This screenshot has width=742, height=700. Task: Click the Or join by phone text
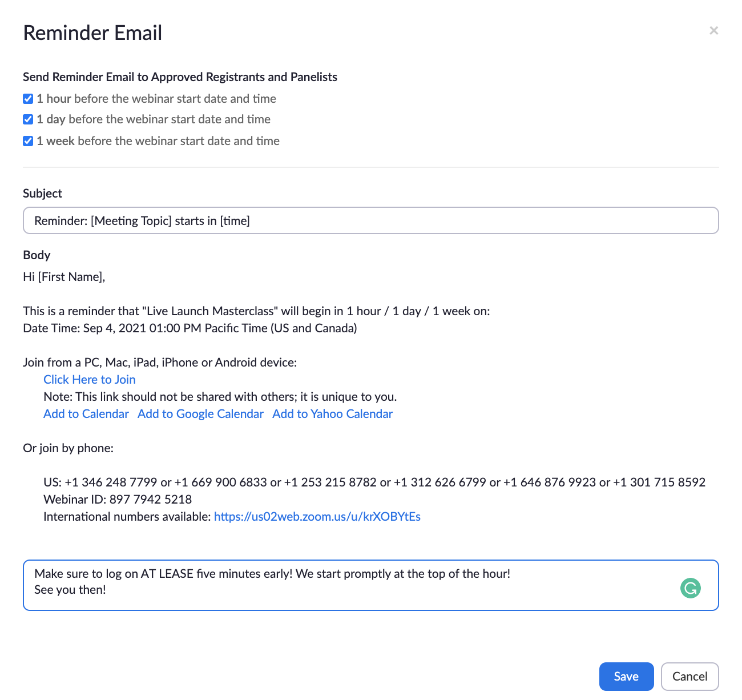point(68,448)
